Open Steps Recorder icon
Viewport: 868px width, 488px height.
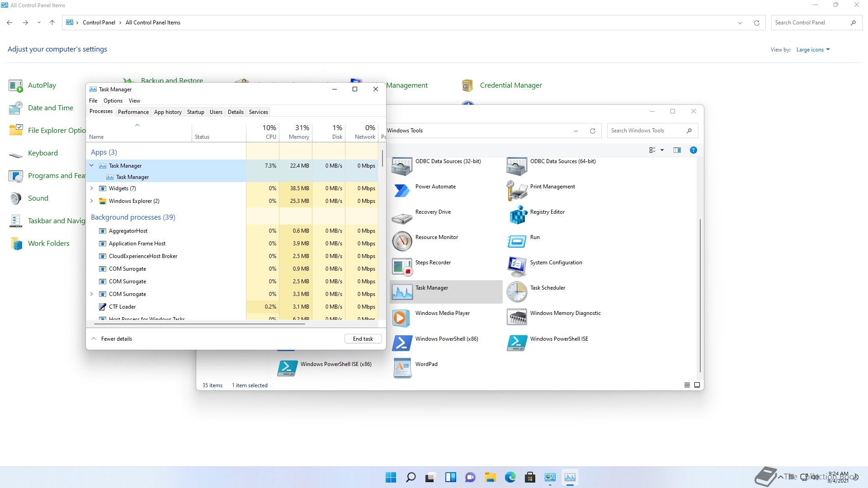(401, 267)
